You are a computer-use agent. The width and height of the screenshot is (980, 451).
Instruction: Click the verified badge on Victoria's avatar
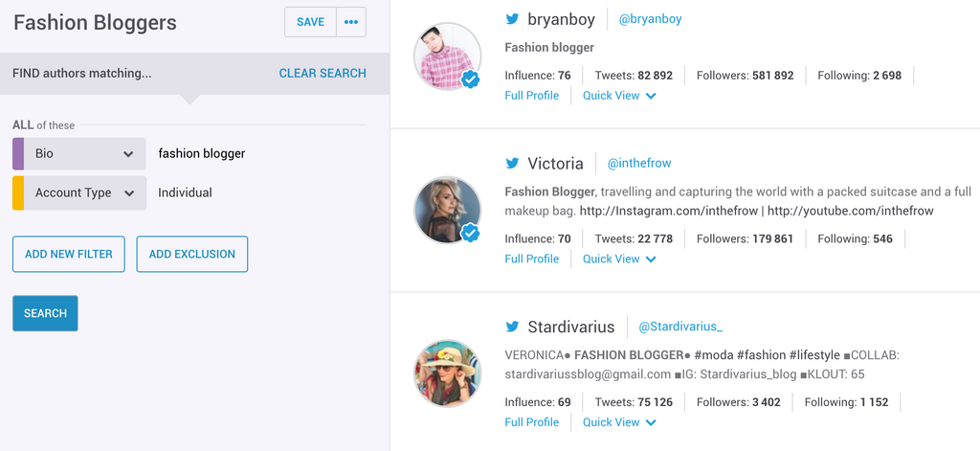(x=470, y=233)
